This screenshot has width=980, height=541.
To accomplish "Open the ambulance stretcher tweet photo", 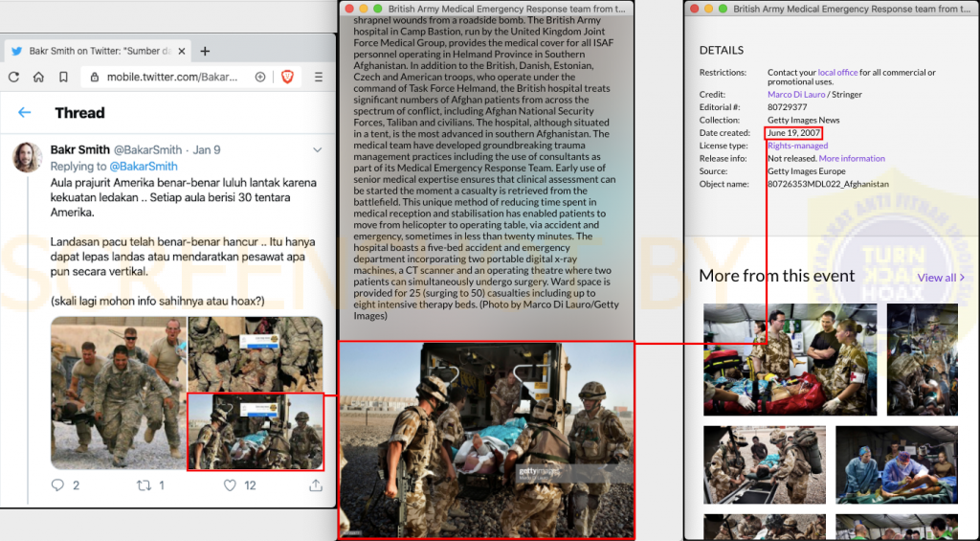I will click(256, 432).
